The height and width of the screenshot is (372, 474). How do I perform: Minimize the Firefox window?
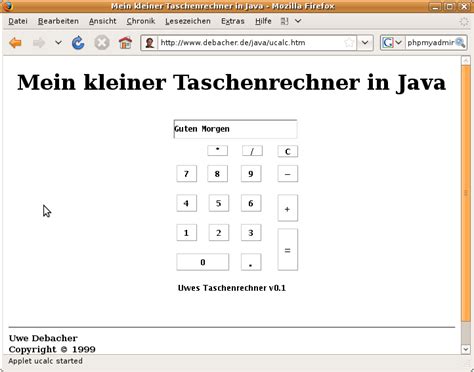point(435,6)
